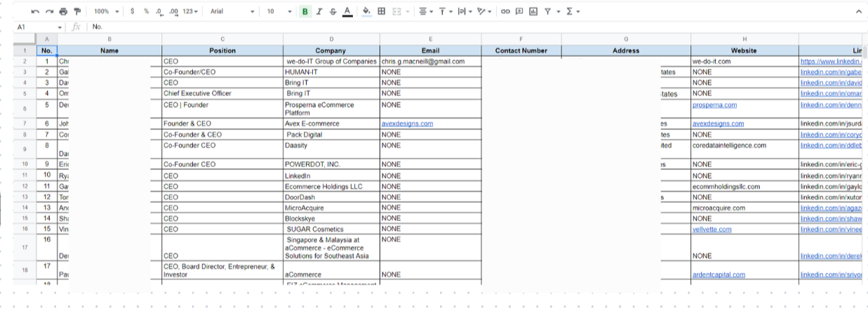The height and width of the screenshot is (315, 868).
Task: Format as percent
Action: 146,11
